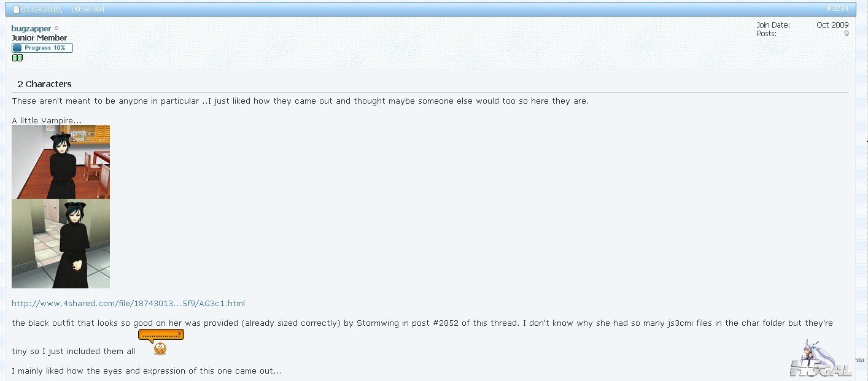Open the lower vampire character thumbnail in the hallway
This screenshot has height=381, width=868.
pyautogui.click(x=61, y=244)
